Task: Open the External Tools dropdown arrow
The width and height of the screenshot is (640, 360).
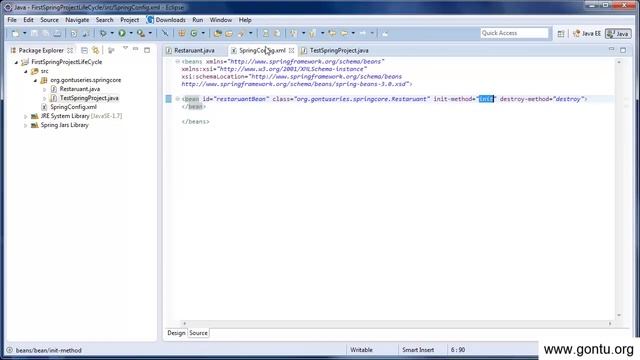Action: pyautogui.click(x=150, y=33)
